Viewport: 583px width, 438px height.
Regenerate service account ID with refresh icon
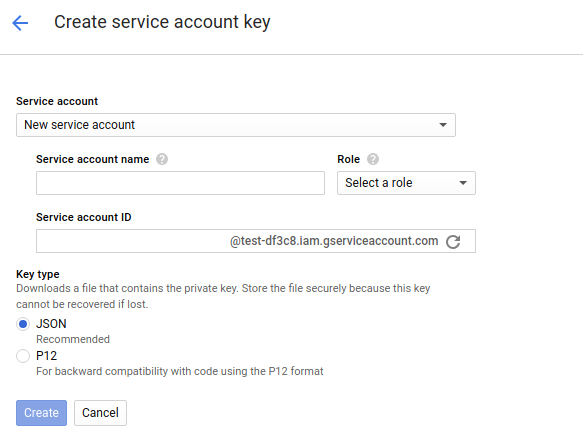tap(453, 241)
